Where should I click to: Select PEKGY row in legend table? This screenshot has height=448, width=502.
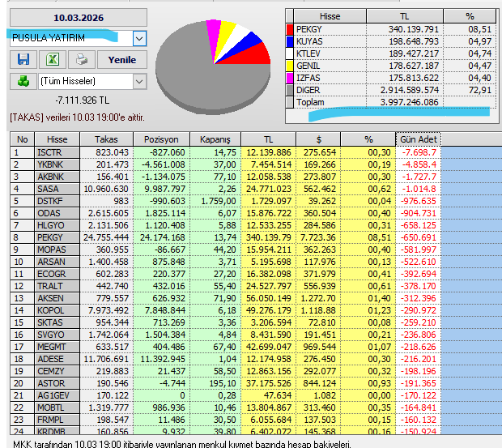(391, 29)
